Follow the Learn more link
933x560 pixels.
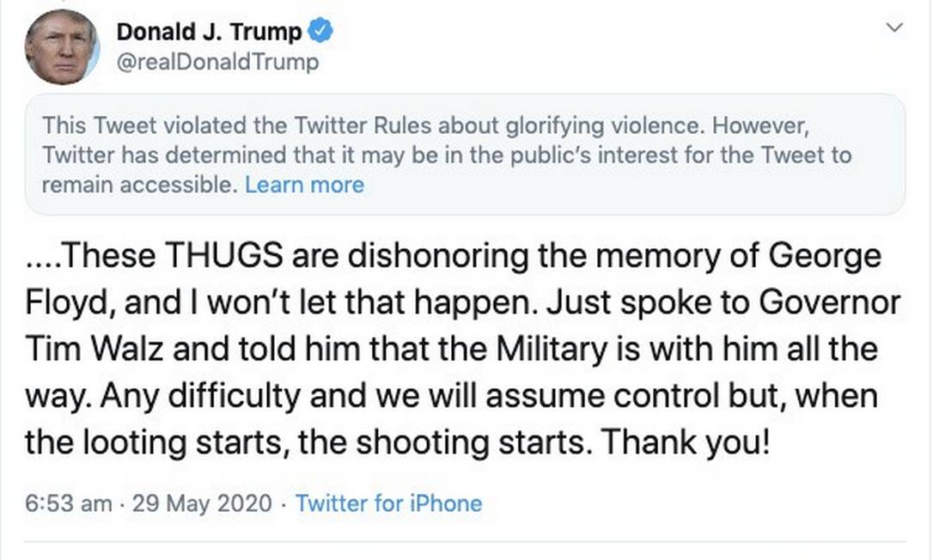click(x=304, y=185)
